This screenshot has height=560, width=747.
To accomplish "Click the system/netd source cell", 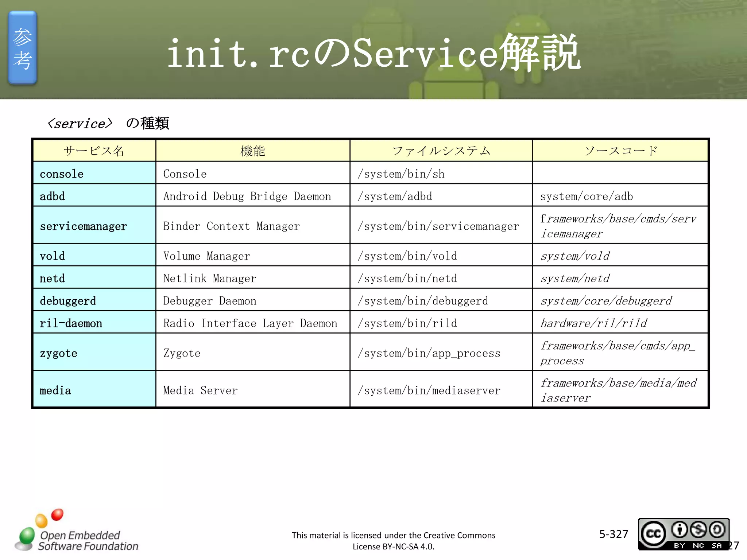I will (x=620, y=277).
